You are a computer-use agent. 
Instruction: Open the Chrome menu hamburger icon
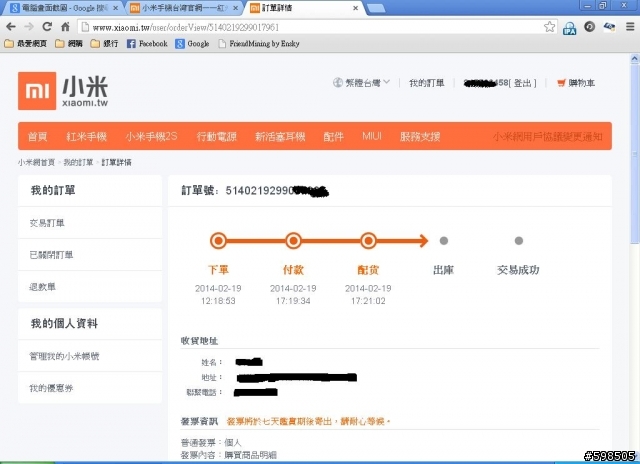tap(630, 27)
